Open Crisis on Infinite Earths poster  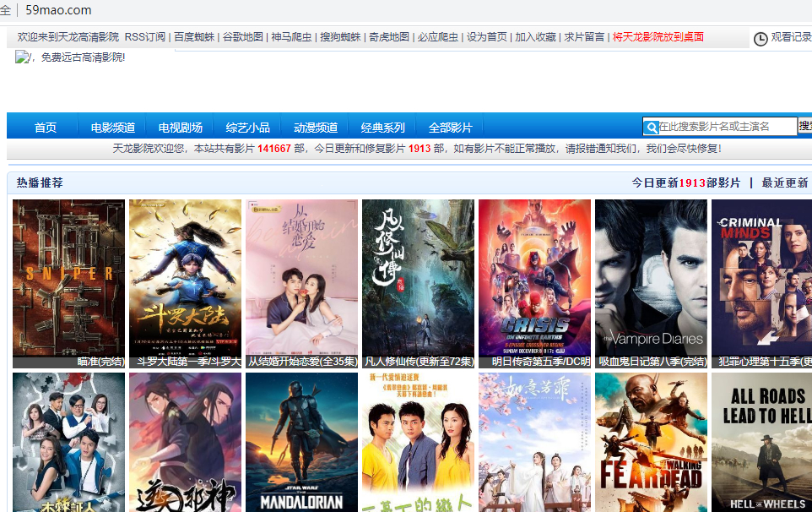534,278
